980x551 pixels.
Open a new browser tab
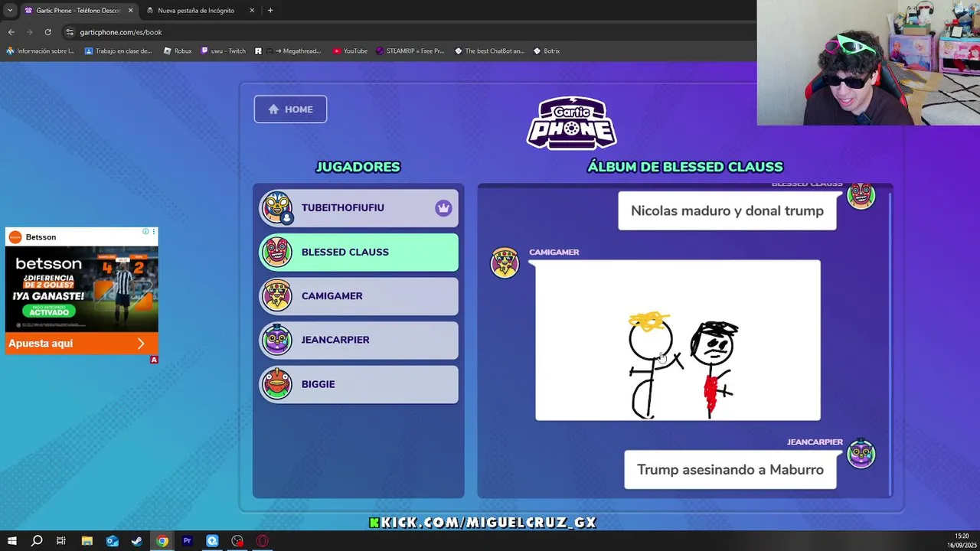tap(270, 11)
